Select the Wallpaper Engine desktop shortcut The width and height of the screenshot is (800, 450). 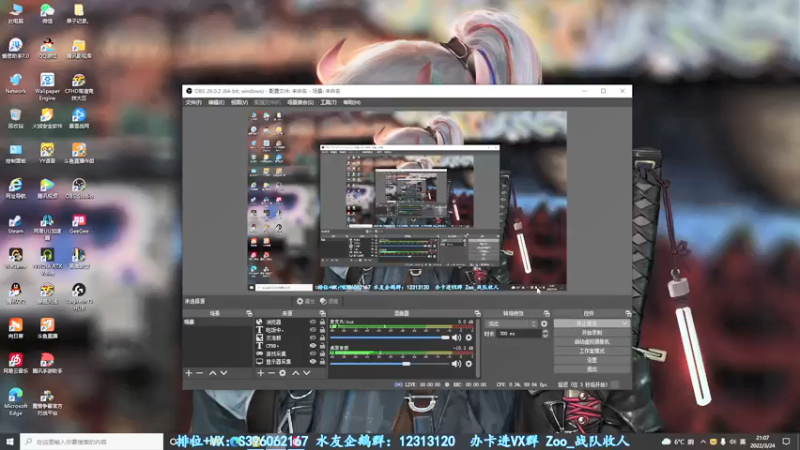(x=47, y=86)
